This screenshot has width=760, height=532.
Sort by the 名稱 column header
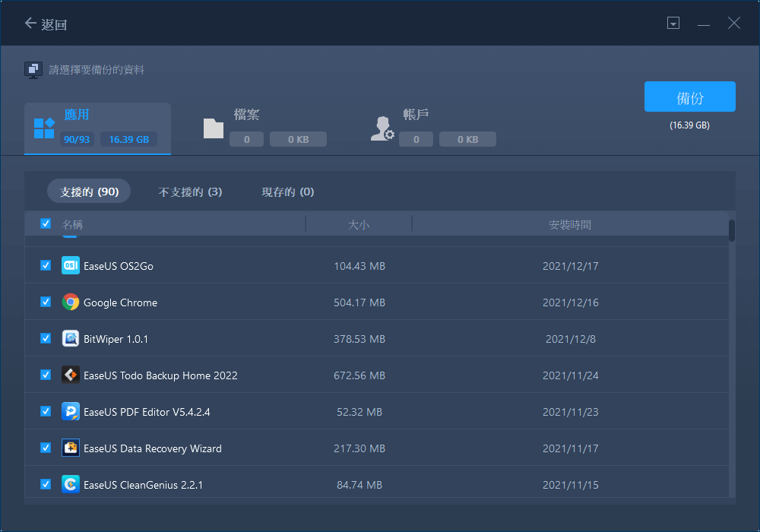(x=72, y=225)
